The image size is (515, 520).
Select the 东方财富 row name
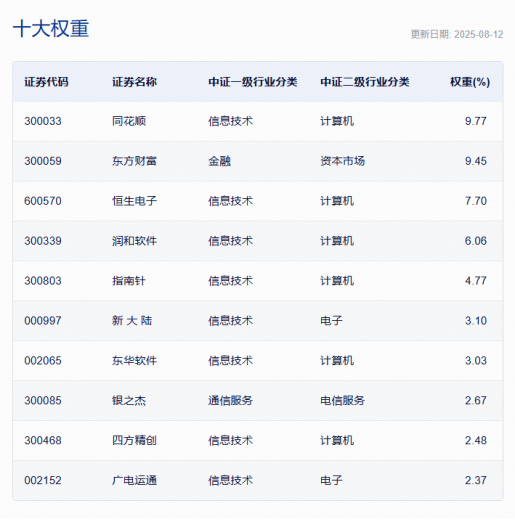[134, 161]
